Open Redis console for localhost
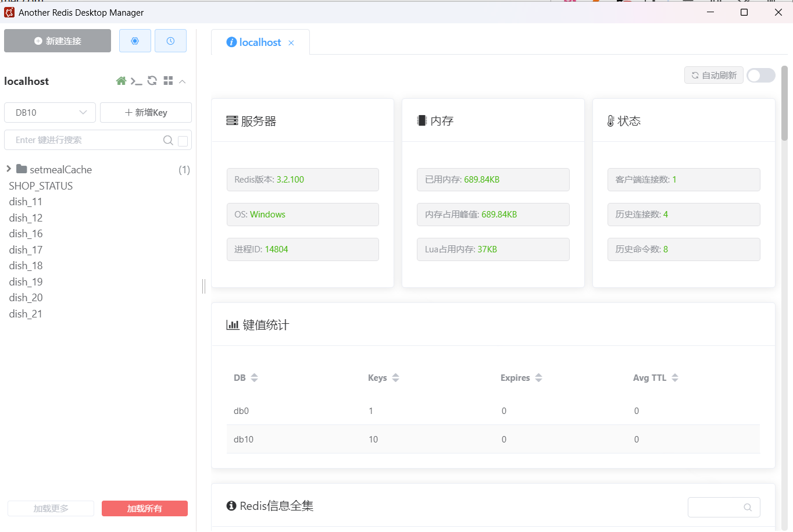 click(136, 81)
